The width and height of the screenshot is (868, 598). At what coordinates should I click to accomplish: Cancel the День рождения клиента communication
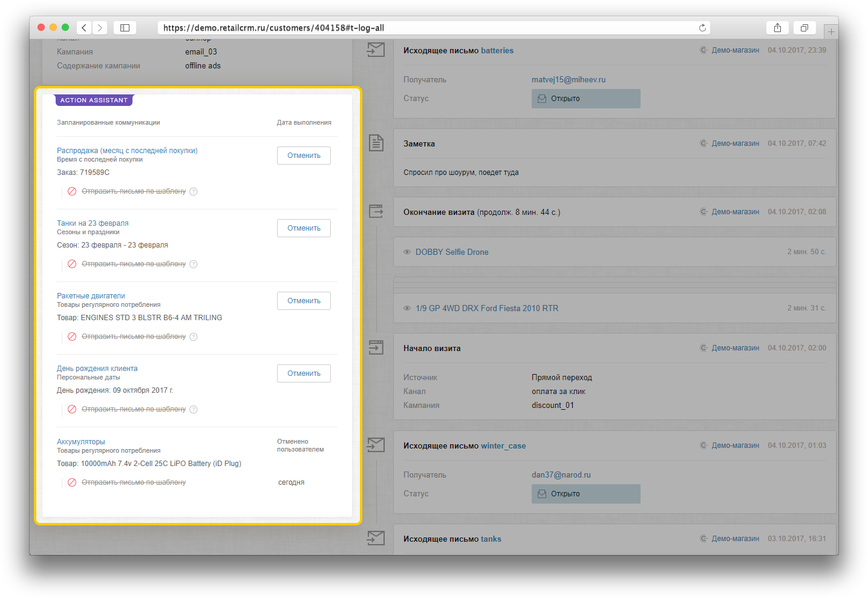[x=304, y=373]
